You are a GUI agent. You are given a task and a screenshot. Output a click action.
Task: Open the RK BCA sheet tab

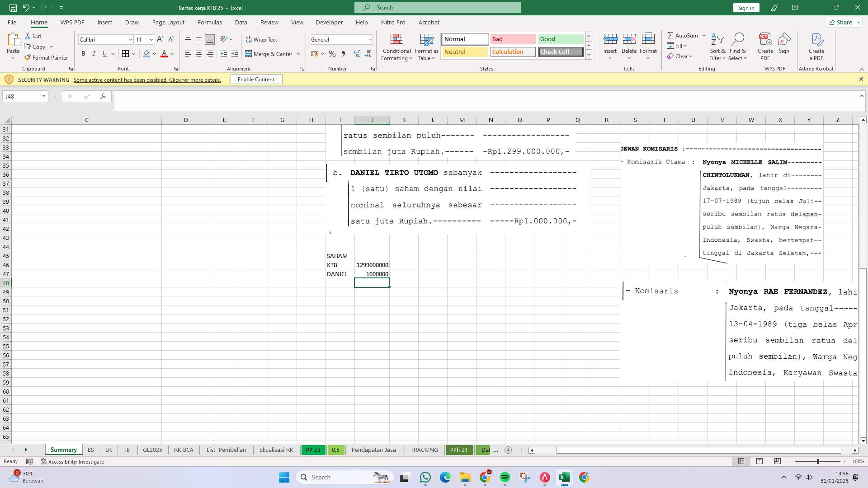(x=184, y=450)
